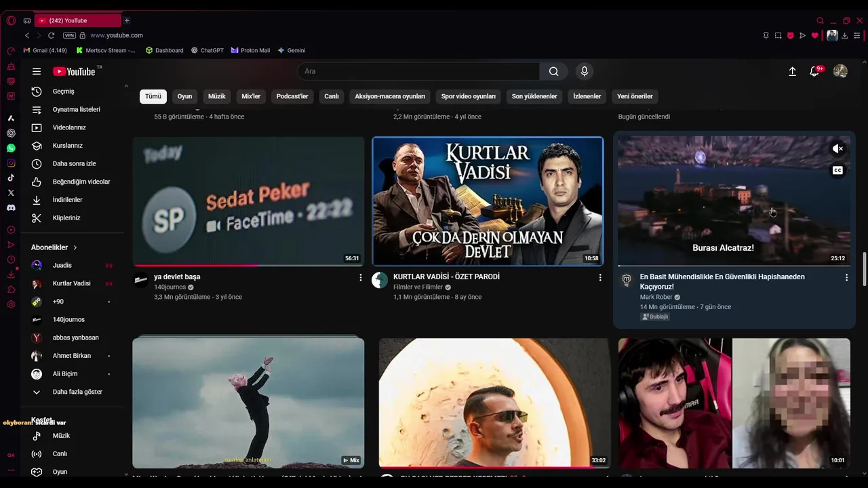Open the YouTube hamburger guide menu
Screen dimensions: 868x488
(37, 71)
